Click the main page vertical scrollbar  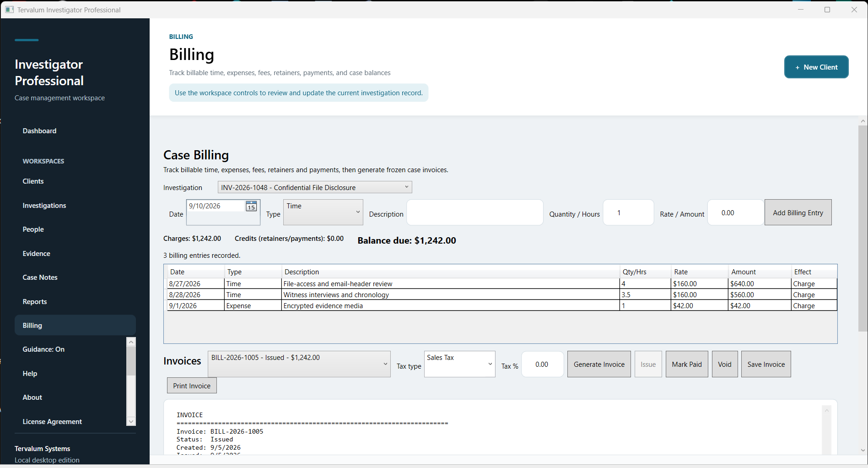click(863, 229)
